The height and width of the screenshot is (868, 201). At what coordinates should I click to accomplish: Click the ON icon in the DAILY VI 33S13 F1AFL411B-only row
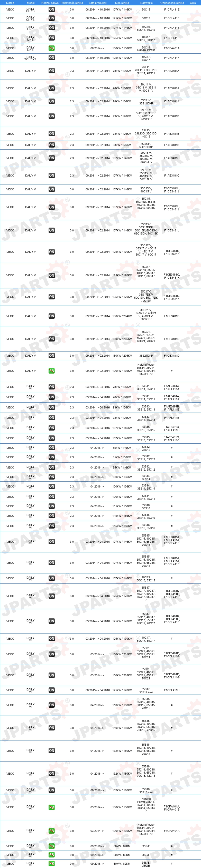click(51, 417)
